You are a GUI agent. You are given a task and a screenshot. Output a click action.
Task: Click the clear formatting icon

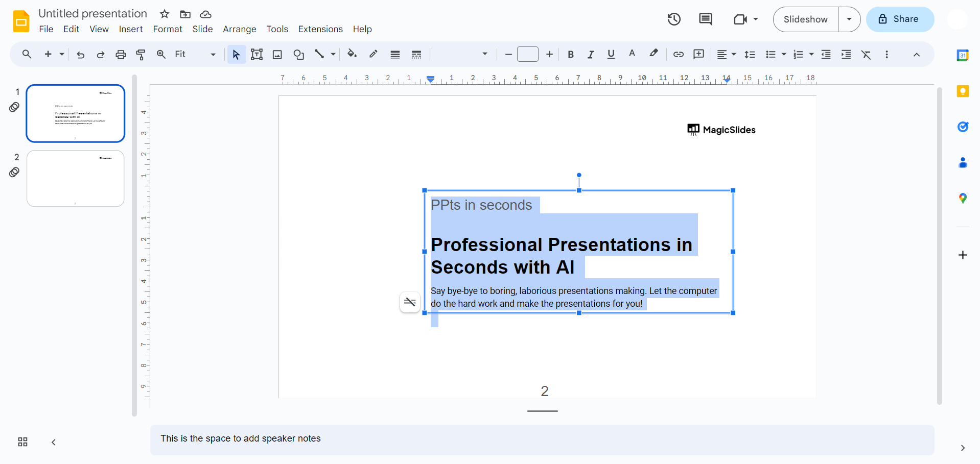(866, 55)
